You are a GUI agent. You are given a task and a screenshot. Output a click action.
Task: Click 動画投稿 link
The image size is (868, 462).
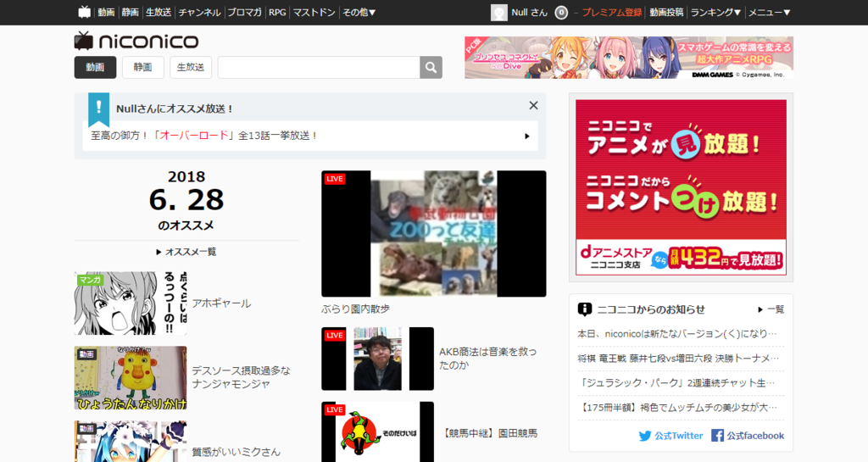click(x=666, y=12)
